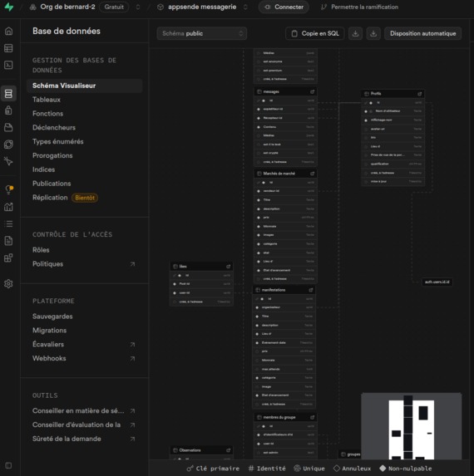Open the SQL Editor sidebar icon
This screenshot has width=474, height=476.
click(9, 65)
